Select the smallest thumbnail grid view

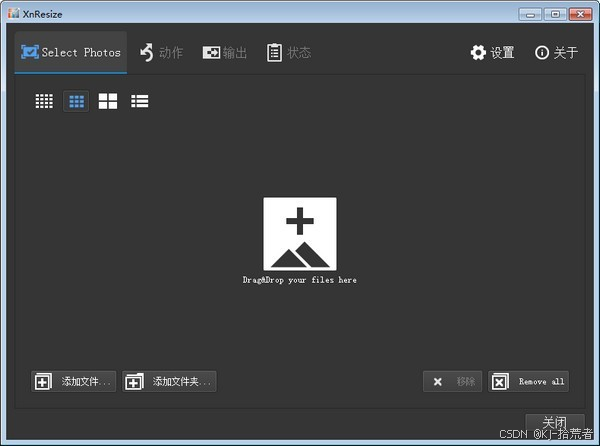pos(44,101)
